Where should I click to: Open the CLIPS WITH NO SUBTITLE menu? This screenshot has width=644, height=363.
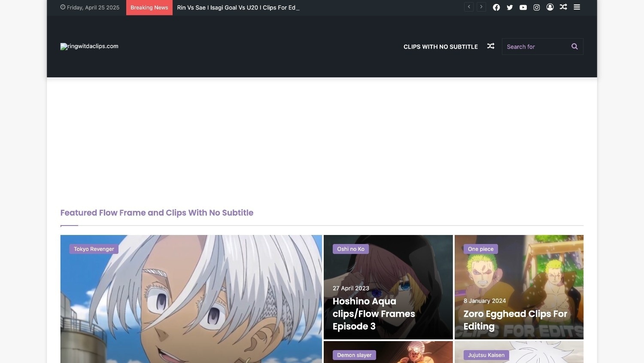pyautogui.click(x=440, y=47)
